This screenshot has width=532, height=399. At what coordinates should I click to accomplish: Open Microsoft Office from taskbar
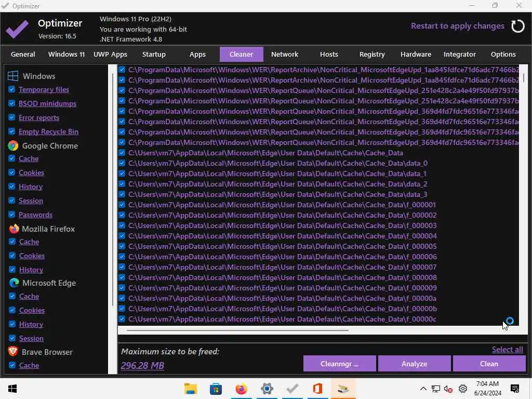[317, 389]
